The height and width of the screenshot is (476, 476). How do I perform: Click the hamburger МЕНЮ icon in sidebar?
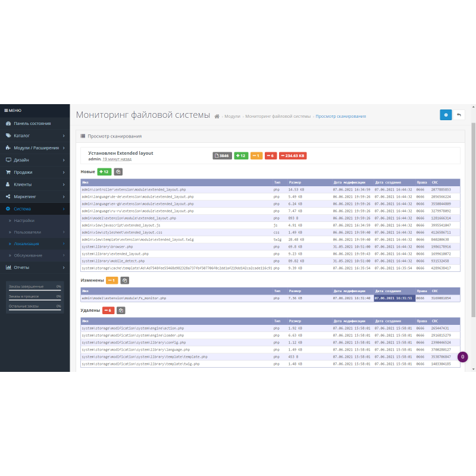[7, 110]
